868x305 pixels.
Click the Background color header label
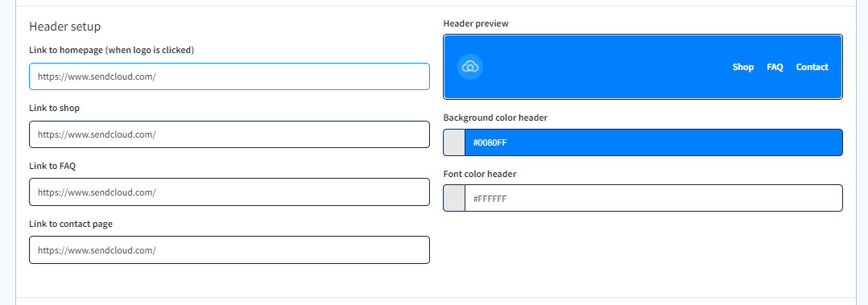(495, 117)
